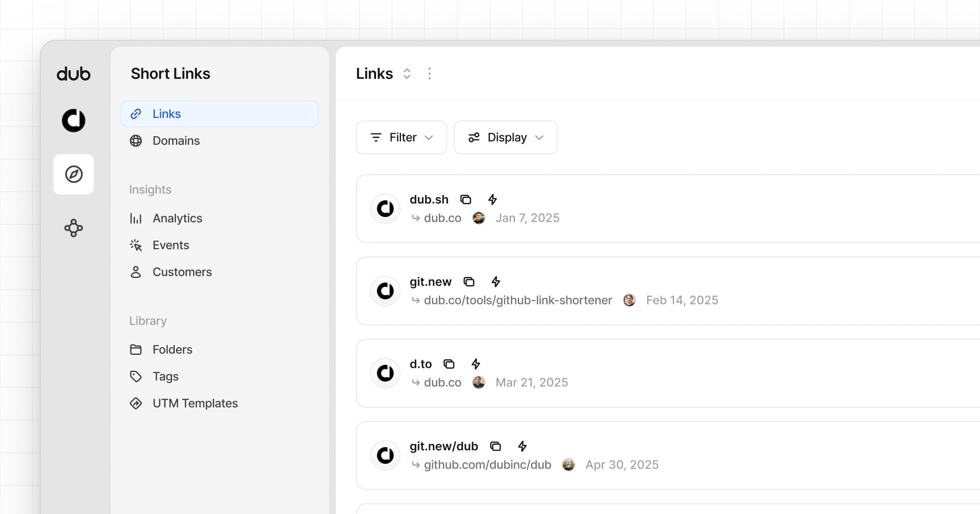Select the compass navigation icon
980x514 pixels.
point(73,174)
